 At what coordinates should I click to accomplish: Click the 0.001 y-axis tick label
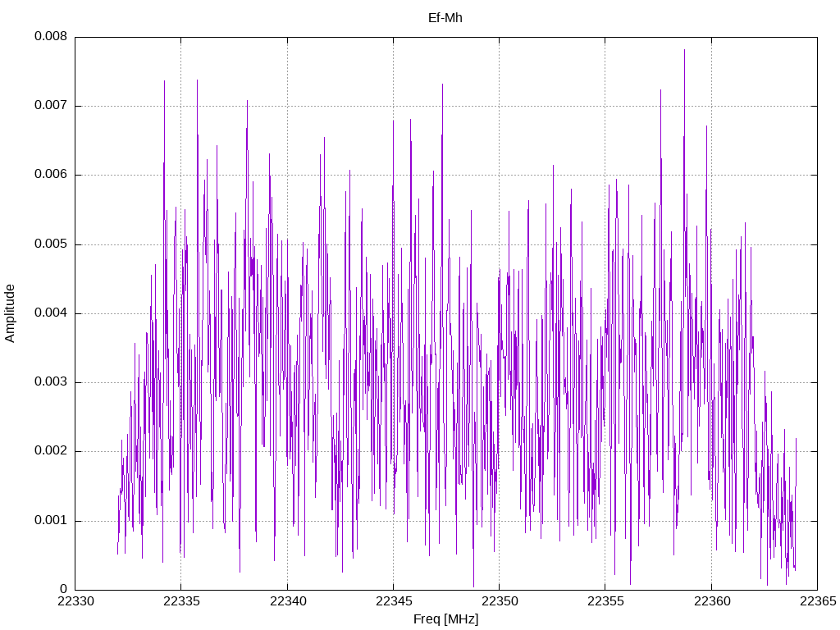[51, 520]
